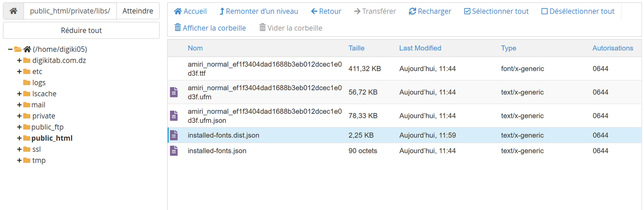
Task: Expand the digikitab.com.dz folder node
Action: (19, 60)
